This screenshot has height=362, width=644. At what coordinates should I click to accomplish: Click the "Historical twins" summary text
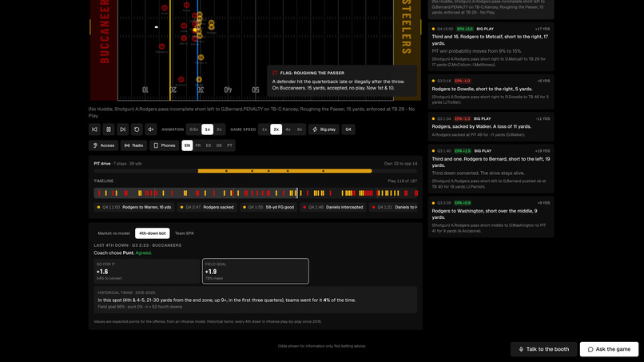[x=227, y=300]
